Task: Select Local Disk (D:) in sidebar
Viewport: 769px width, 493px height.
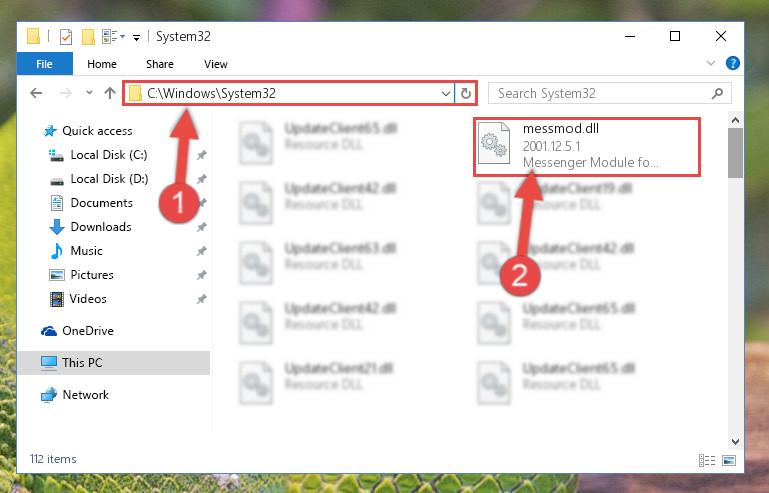Action: tap(109, 179)
